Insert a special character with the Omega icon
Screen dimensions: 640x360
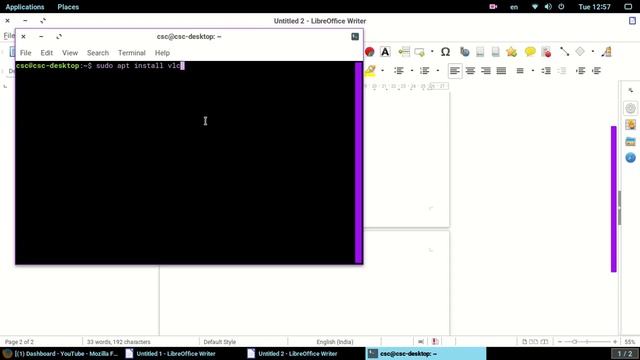[x=445, y=52]
